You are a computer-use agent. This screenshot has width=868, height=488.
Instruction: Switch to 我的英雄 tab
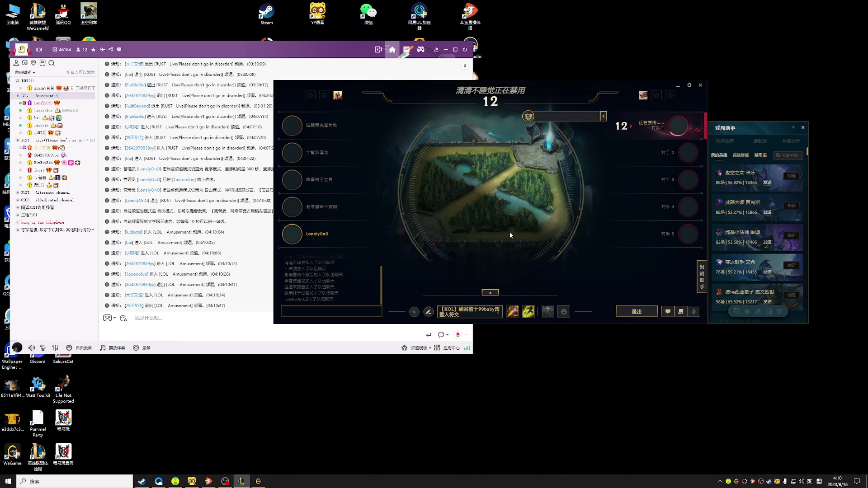(x=719, y=155)
